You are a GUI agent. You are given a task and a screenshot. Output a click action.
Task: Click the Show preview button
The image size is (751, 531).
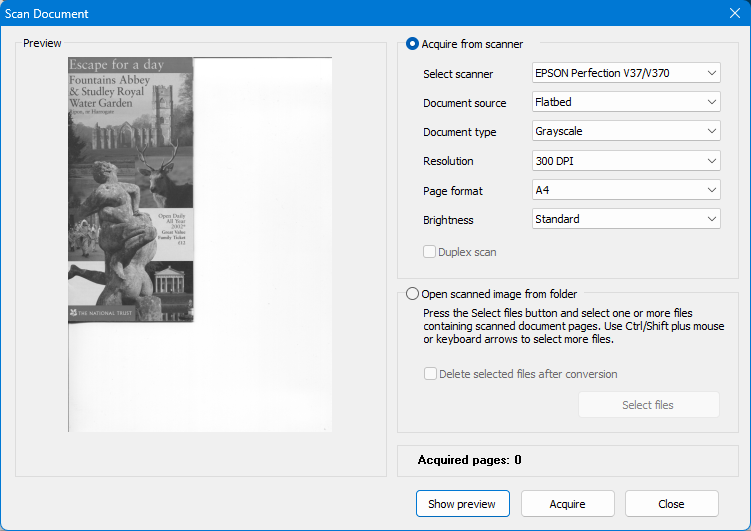462,504
